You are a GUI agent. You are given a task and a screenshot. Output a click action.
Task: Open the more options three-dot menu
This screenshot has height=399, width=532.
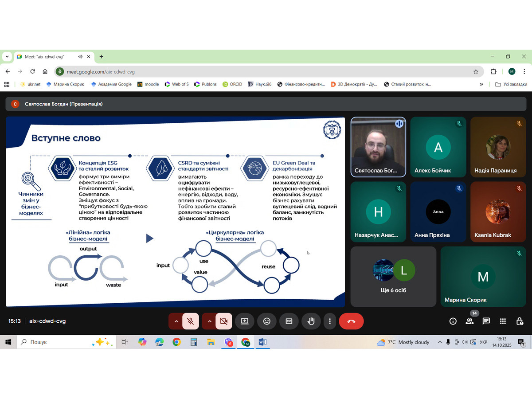[329, 321]
